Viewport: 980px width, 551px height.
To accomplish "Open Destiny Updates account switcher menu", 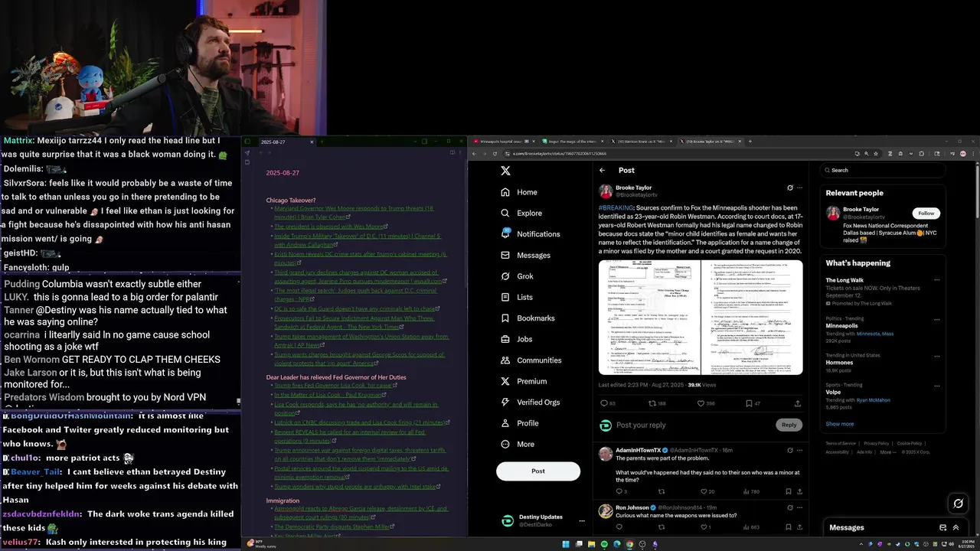I will (x=582, y=520).
